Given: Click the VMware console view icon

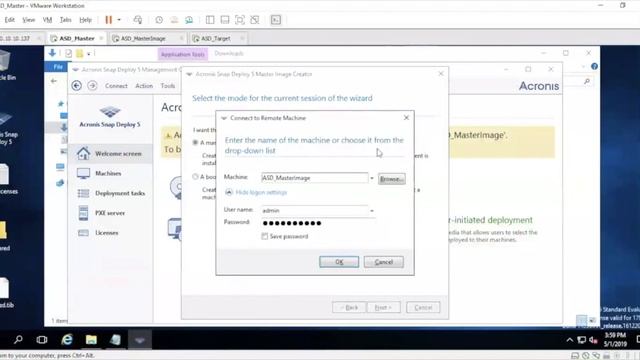Looking at the screenshot, I should click(x=276, y=20).
